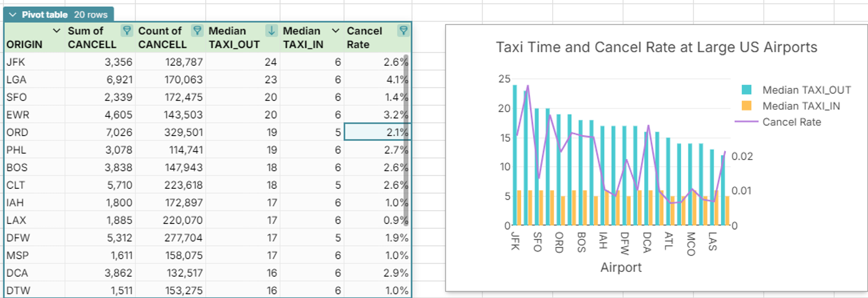Select the EWR origin cell

click(x=34, y=114)
